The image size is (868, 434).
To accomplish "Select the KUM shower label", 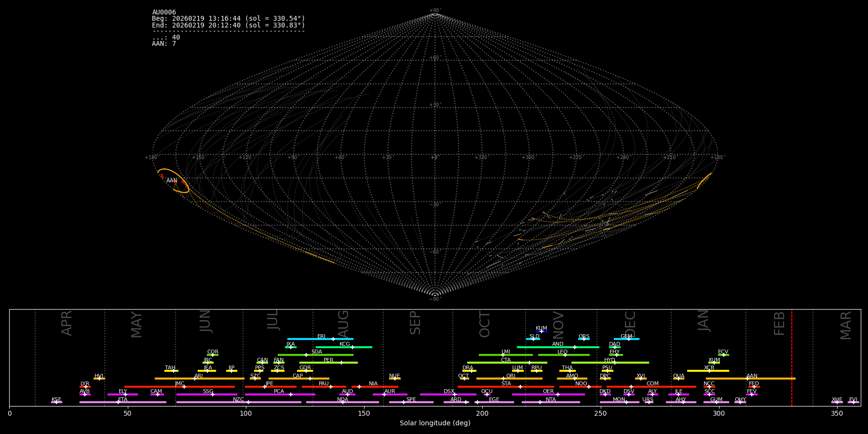I will click(542, 328).
